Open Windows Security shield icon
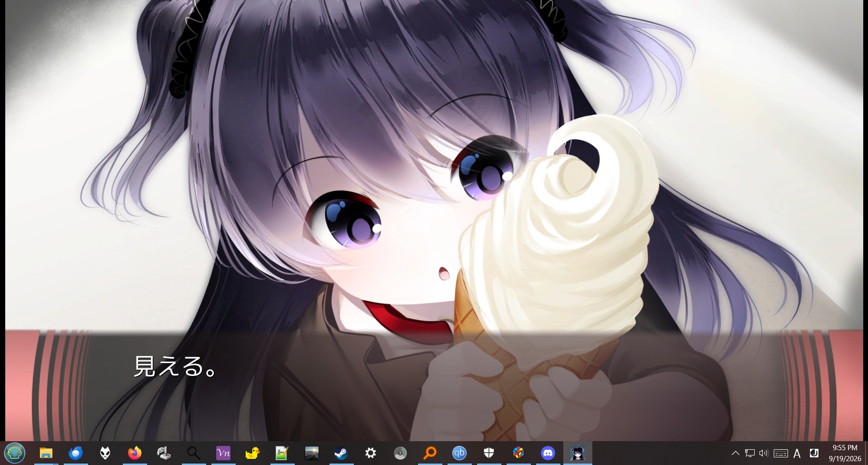868x465 pixels. tap(489, 453)
